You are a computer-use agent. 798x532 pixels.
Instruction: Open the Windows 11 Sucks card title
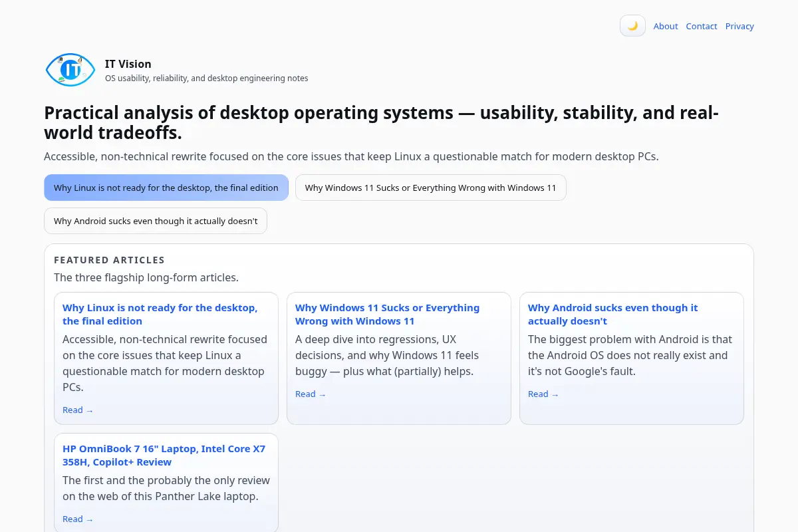pos(387,315)
